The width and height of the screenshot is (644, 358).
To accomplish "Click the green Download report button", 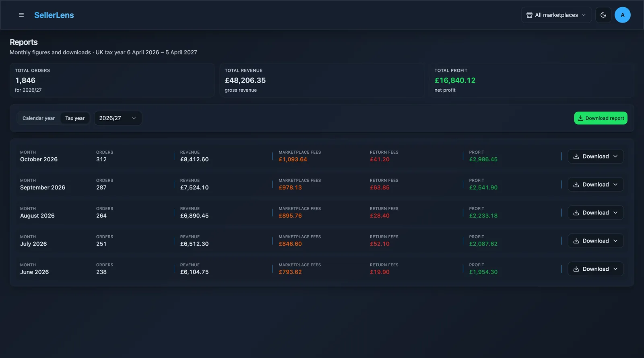I will point(601,118).
